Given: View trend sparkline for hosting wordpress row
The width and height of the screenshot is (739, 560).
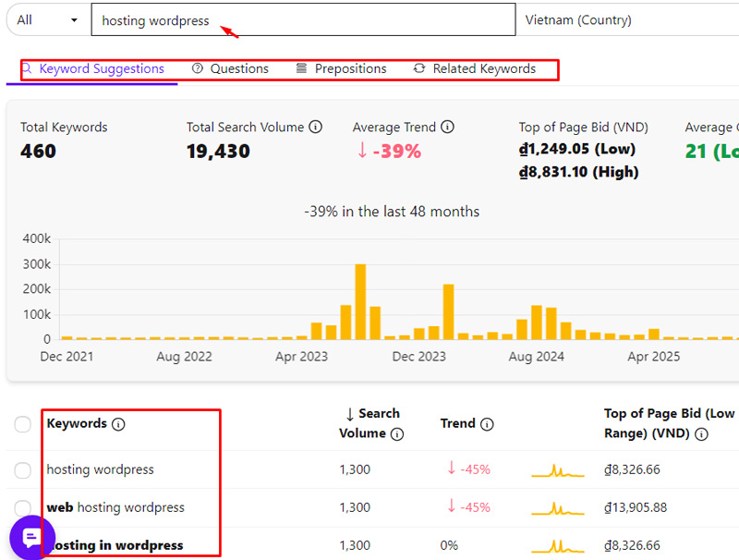Looking at the screenshot, I should tap(557, 470).
